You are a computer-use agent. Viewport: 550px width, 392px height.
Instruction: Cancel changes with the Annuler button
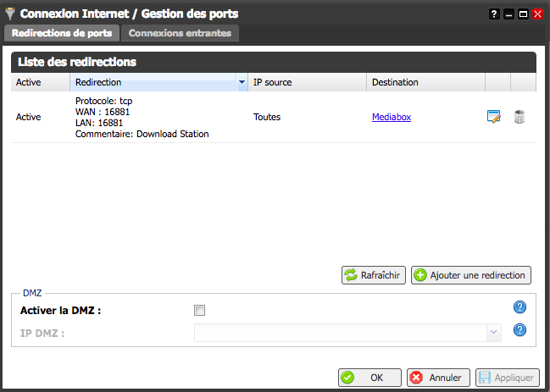click(x=437, y=378)
